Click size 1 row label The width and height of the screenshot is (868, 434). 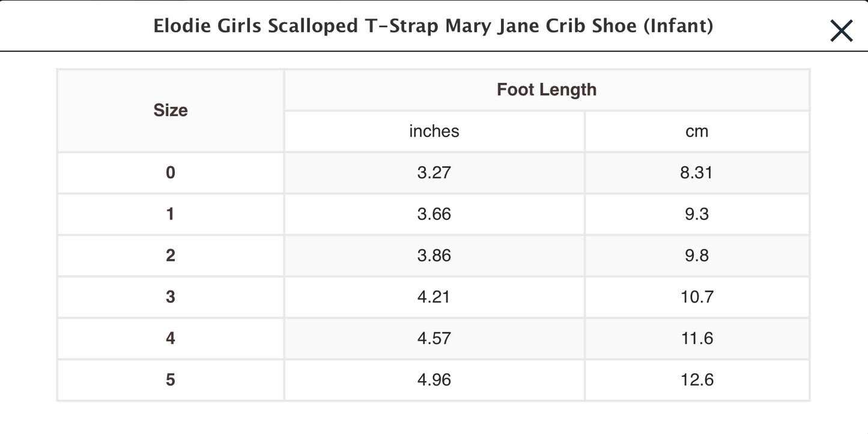[x=171, y=214]
